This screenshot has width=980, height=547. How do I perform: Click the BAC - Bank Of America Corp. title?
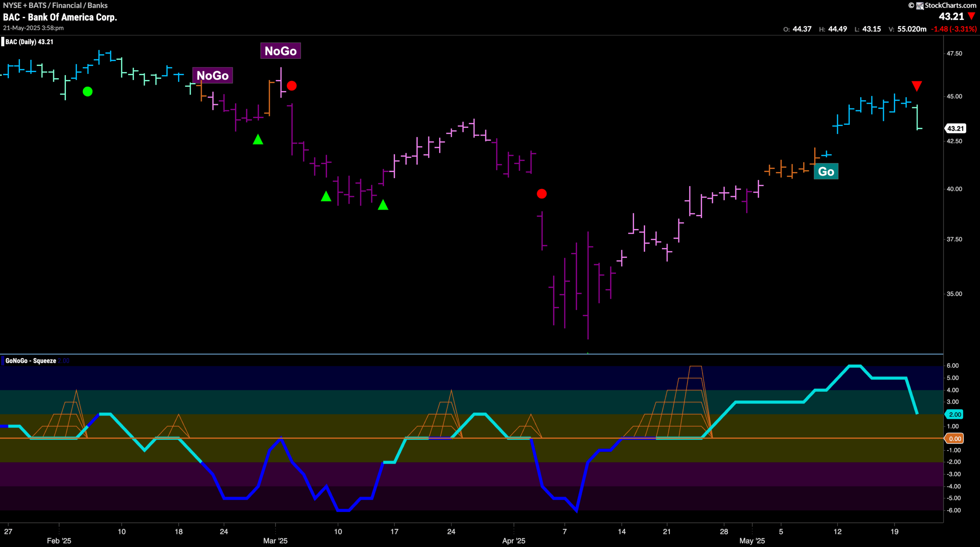tap(60, 17)
